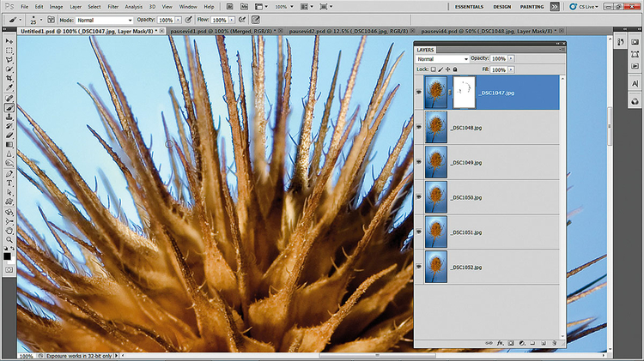The image size is (644, 361).
Task: Hide the _DSC1051.jpg layer
Action: coord(419,232)
